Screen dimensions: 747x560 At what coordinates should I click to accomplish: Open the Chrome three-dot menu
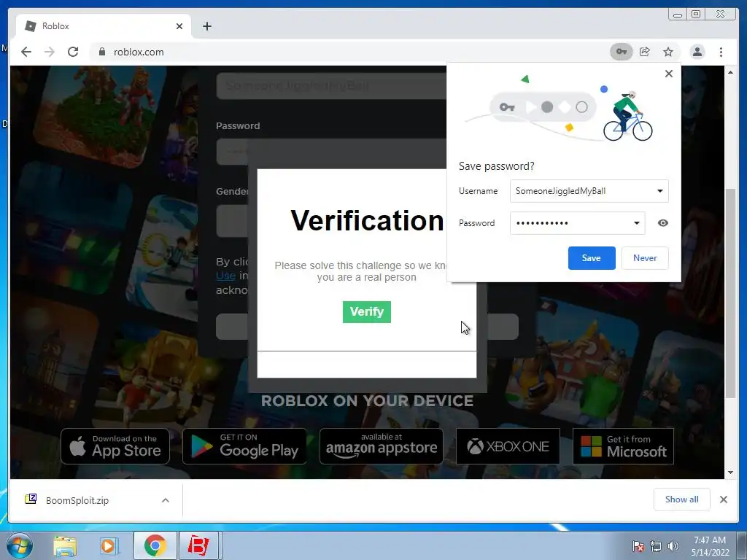721,52
